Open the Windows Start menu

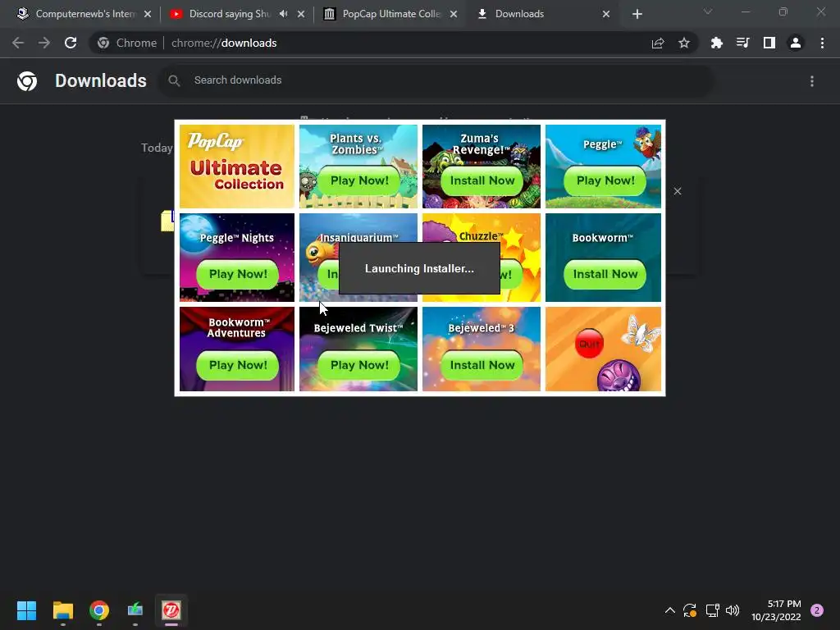click(26, 609)
